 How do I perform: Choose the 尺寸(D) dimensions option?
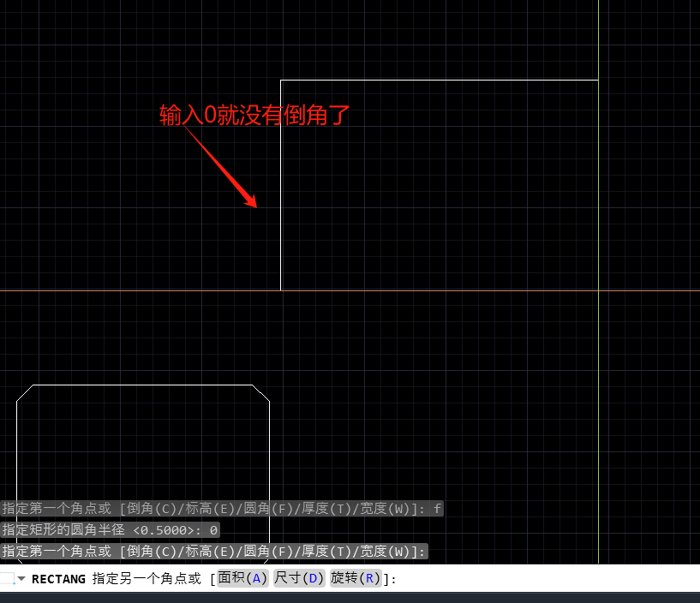pyautogui.click(x=299, y=578)
